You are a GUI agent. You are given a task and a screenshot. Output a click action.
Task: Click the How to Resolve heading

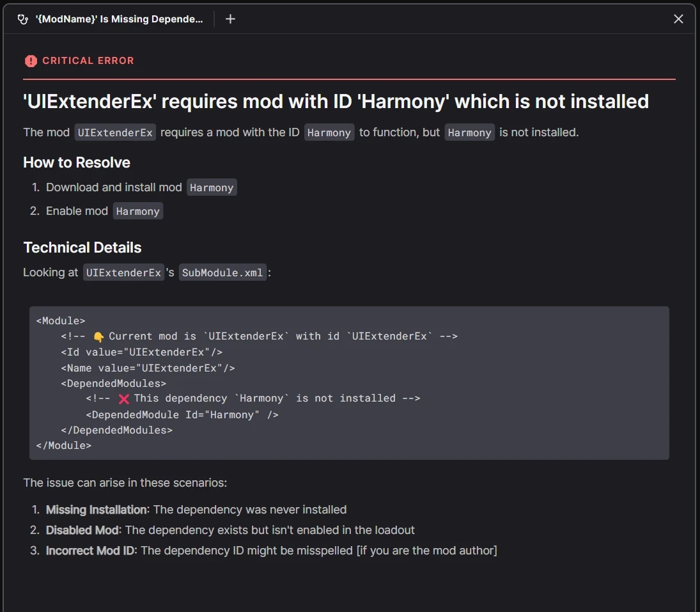(77, 162)
